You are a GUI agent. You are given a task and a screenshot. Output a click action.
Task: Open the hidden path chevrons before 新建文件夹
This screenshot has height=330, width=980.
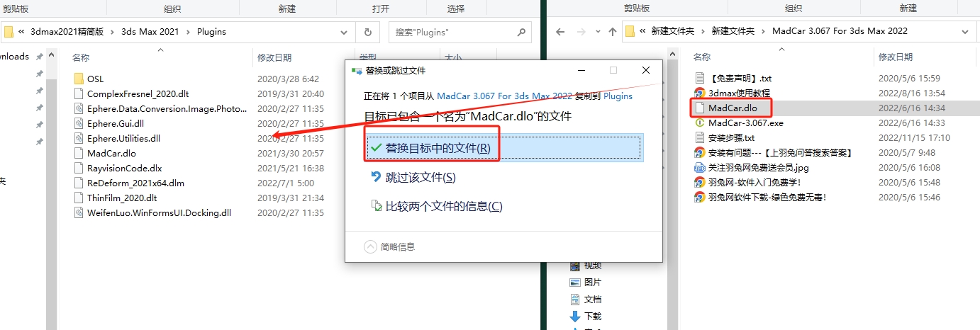coord(643,32)
